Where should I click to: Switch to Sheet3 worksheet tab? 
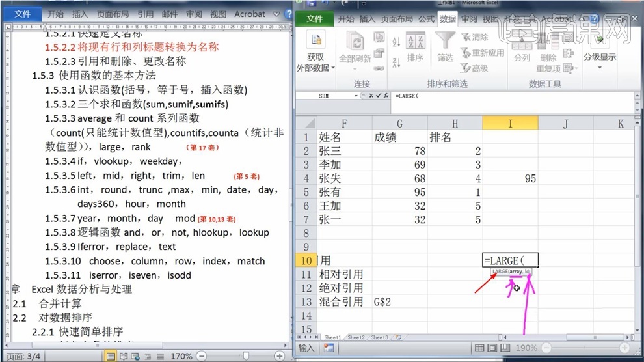379,337
